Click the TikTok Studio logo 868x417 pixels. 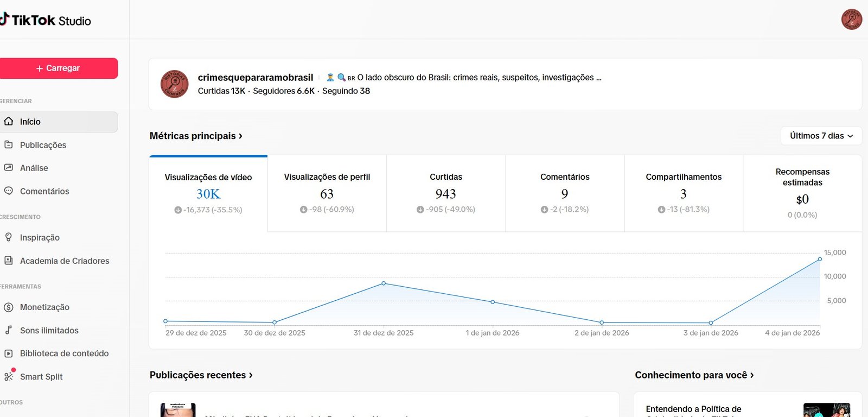(46, 20)
